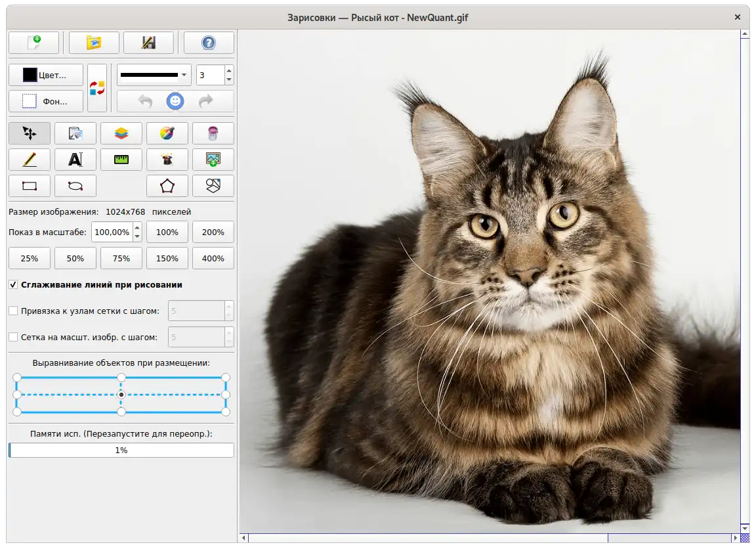Image resolution: width=756 pixels, height=549 pixels.
Task: Increase line width with the up arrow
Action: 229,70
